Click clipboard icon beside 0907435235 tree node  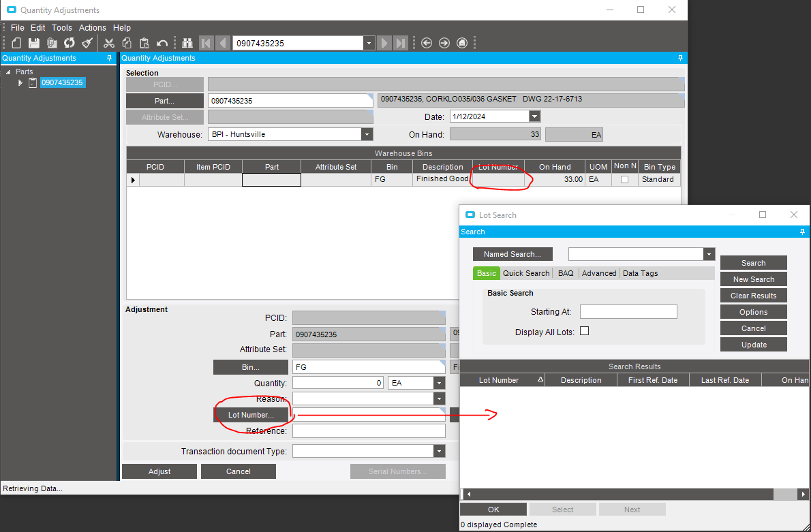(33, 82)
